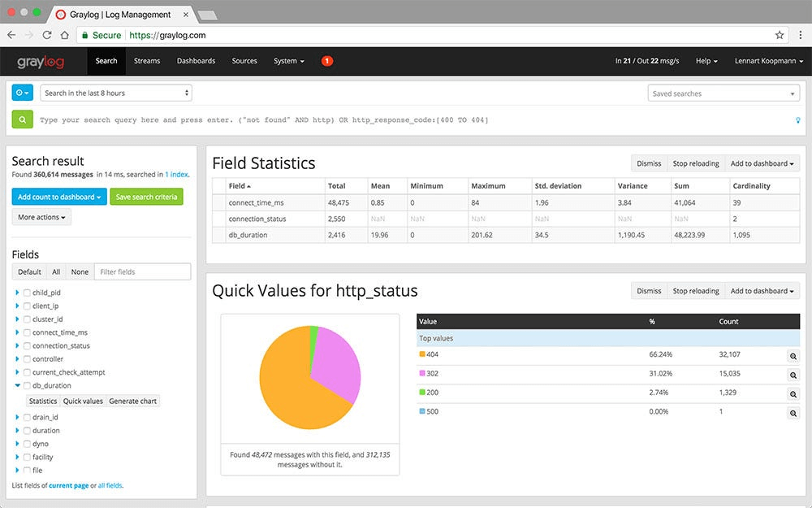Click the magnifier beside the 404 value
Viewport: 812px width, 508px height.
[793, 357]
